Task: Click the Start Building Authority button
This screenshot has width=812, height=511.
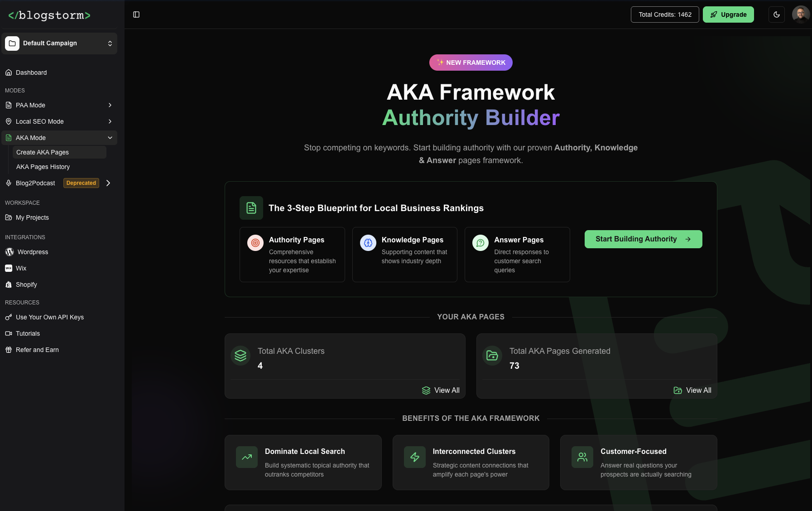Action: [x=643, y=239]
